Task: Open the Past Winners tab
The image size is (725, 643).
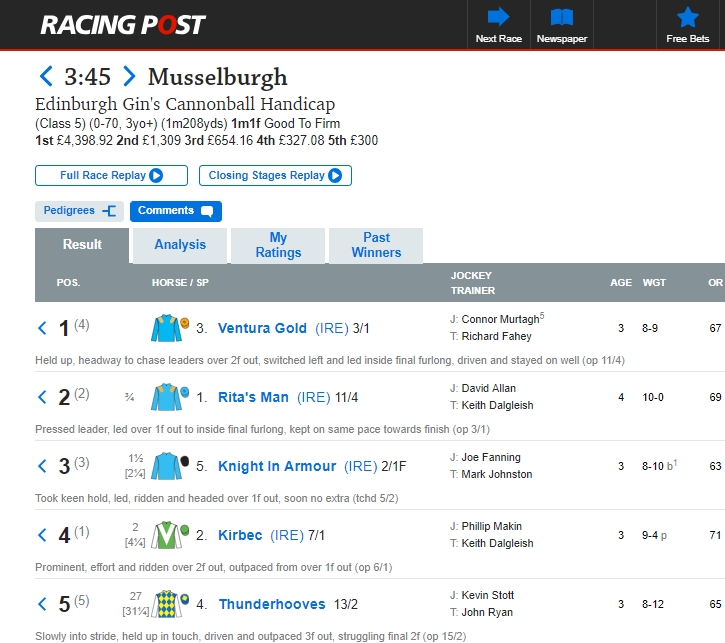Action: pos(376,245)
